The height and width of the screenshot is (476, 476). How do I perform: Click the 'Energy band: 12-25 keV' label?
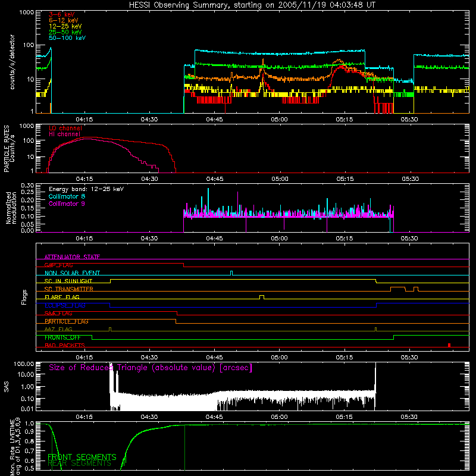[x=86, y=189]
